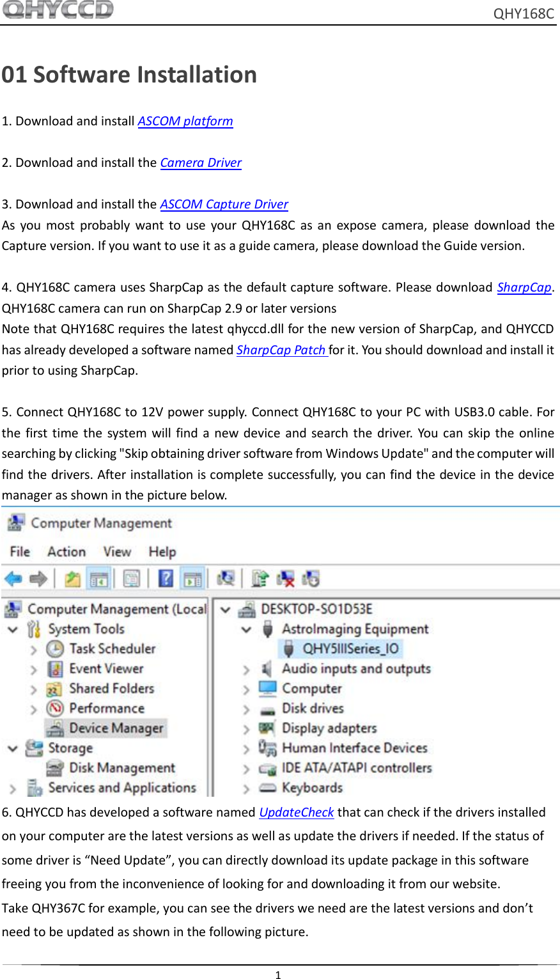Viewport: 560px width, 979px height.
Task: Expand the Shared Folders node
Action: [34, 690]
